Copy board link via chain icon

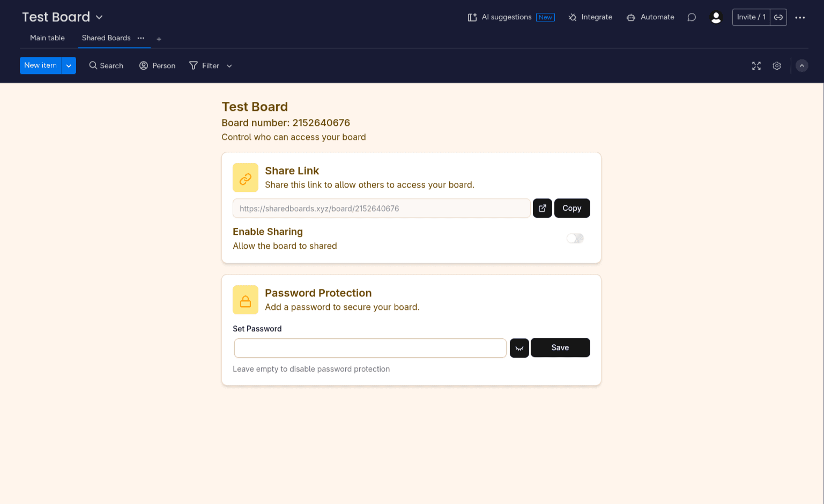(778, 17)
